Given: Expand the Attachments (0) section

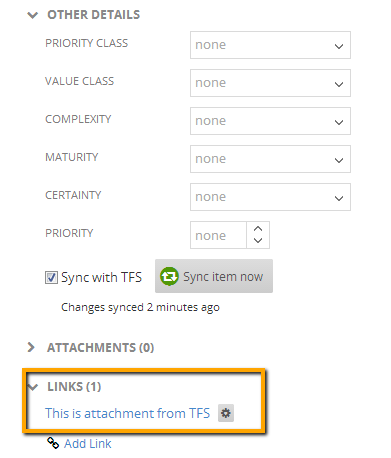Looking at the screenshot, I should [x=31, y=347].
